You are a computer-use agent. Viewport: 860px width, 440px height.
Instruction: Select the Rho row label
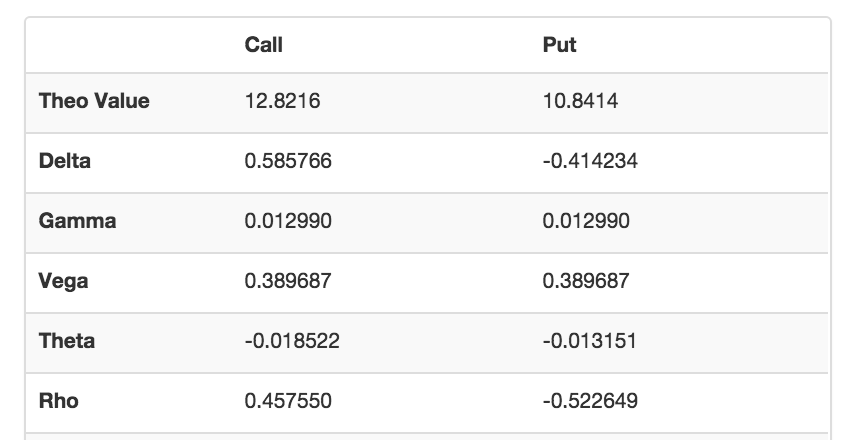[59, 401]
